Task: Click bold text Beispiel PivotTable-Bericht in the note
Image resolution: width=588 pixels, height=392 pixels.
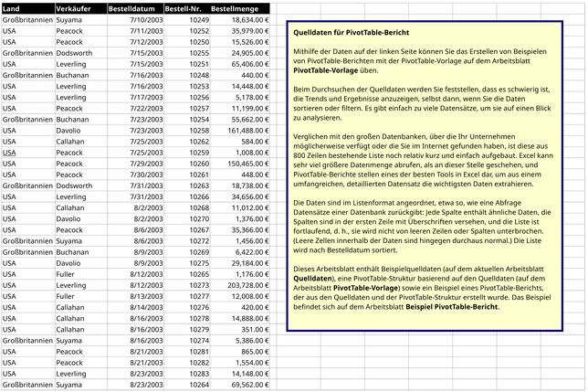Action: [x=452, y=307]
